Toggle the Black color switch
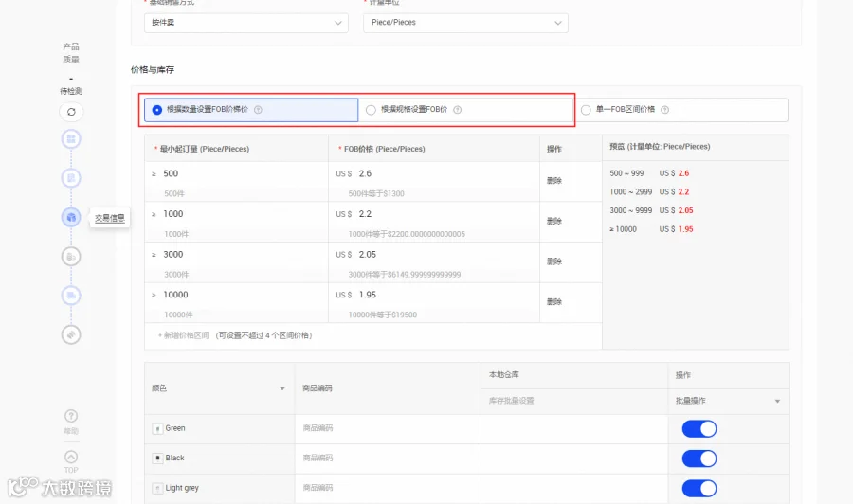The width and height of the screenshot is (853, 504). [699, 459]
